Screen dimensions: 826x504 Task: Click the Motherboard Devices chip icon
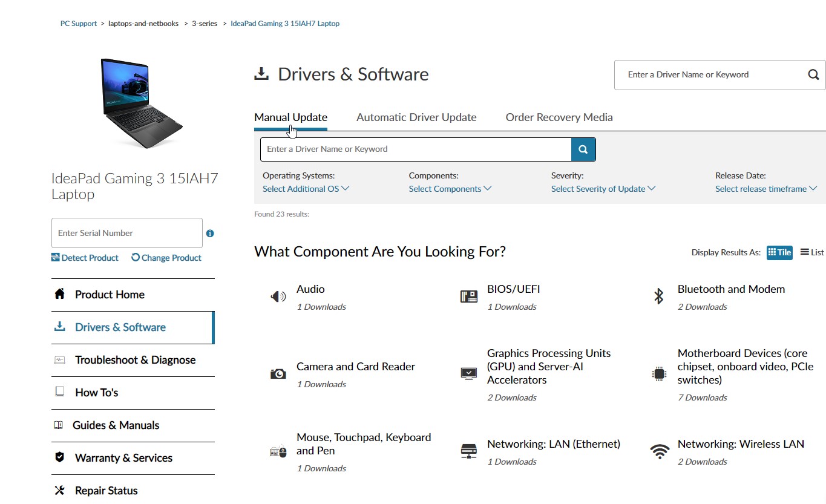tap(659, 374)
